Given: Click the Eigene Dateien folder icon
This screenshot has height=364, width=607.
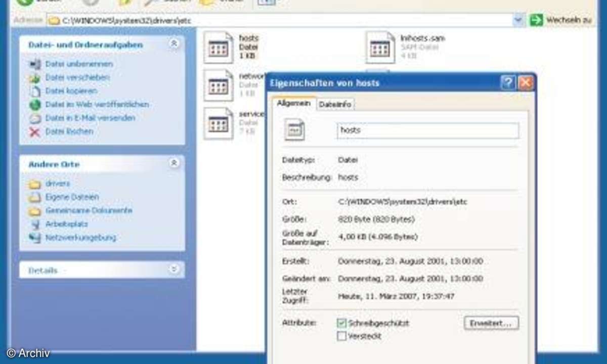Looking at the screenshot, I should 34,197.
